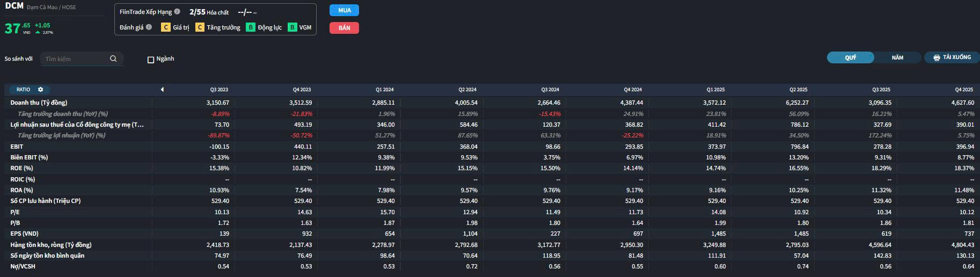
Task: Click the info icon beside FiinTrade Xếp Hạng
Action: click(177, 11)
